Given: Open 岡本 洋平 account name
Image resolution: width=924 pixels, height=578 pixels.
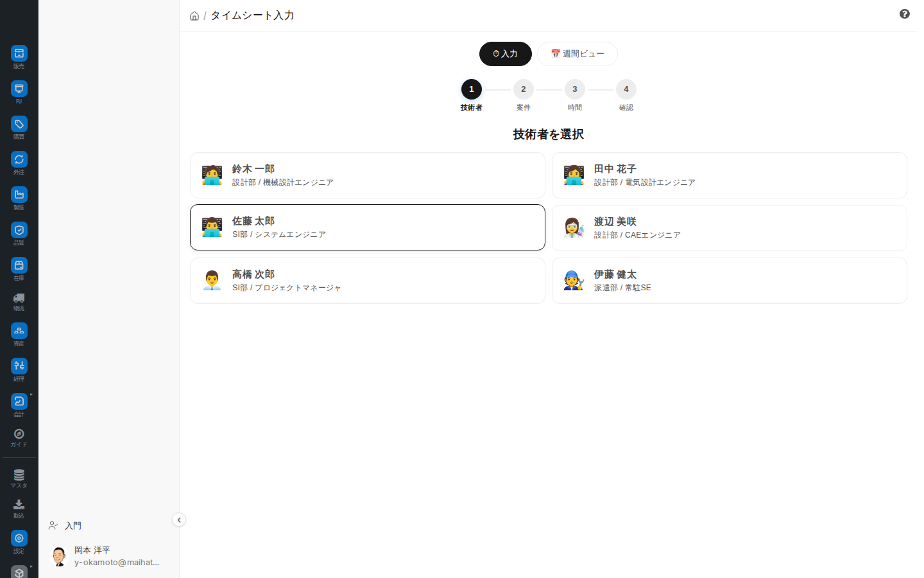Looking at the screenshot, I should click(x=92, y=550).
